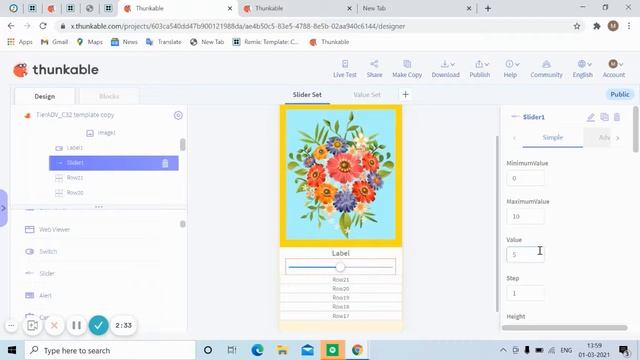Open the Publish dropdown

click(x=480, y=69)
